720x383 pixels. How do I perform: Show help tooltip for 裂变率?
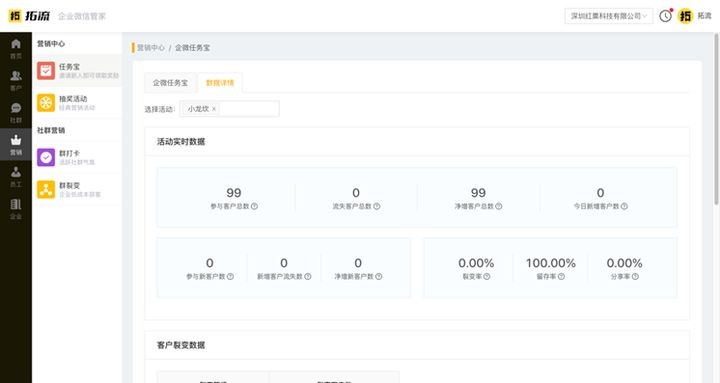click(487, 276)
